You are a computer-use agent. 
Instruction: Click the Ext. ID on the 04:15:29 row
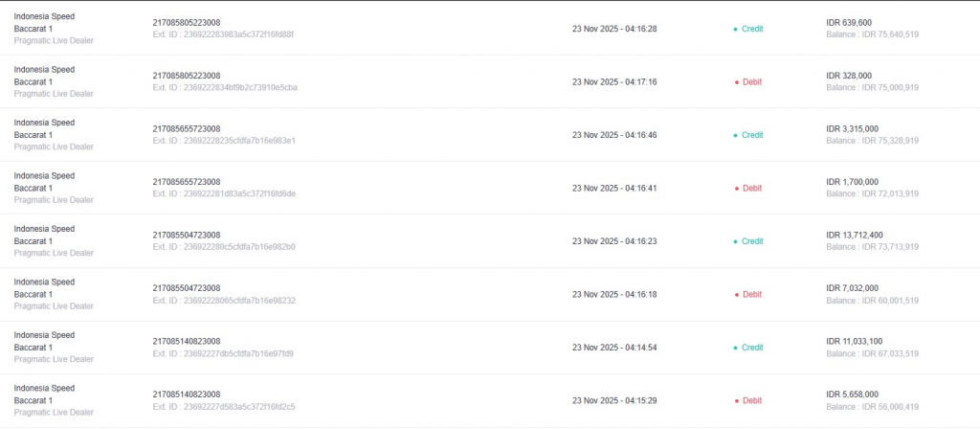tap(224, 406)
